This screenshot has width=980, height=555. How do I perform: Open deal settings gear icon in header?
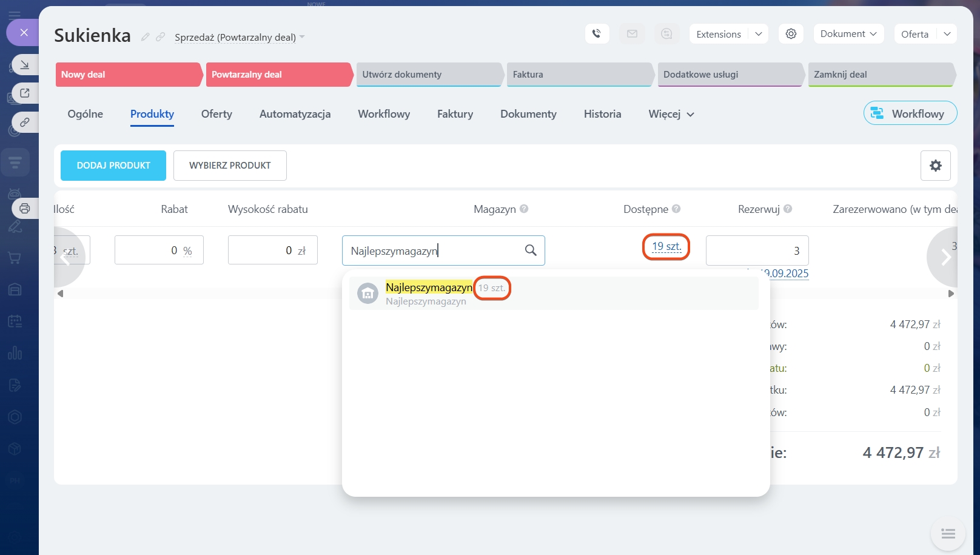tap(791, 34)
